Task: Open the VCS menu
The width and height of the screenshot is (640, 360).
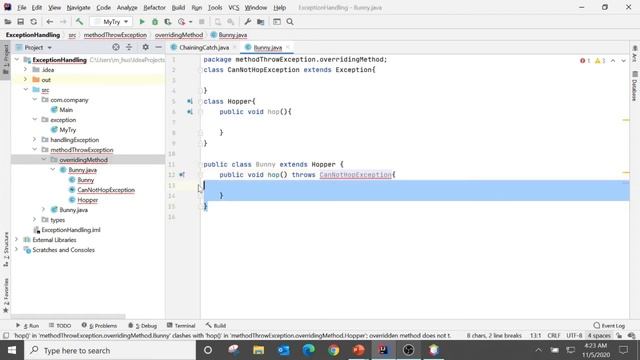Action: (x=233, y=7)
